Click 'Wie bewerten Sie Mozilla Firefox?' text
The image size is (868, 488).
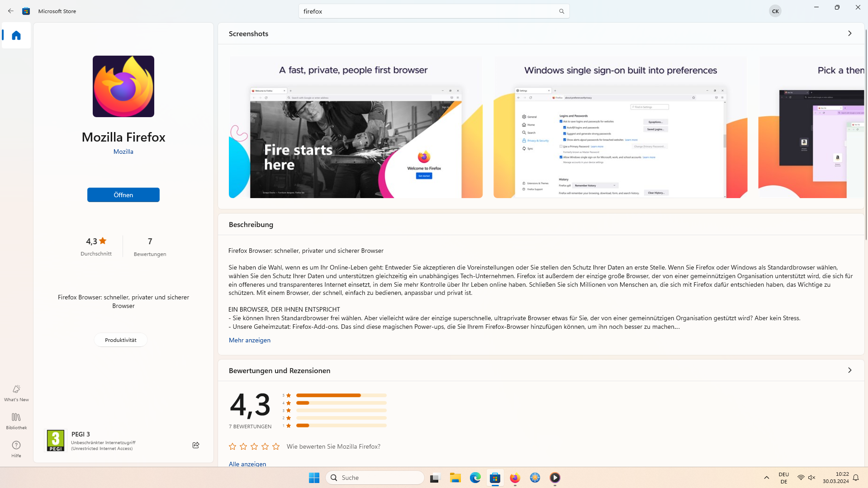click(x=333, y=446)
